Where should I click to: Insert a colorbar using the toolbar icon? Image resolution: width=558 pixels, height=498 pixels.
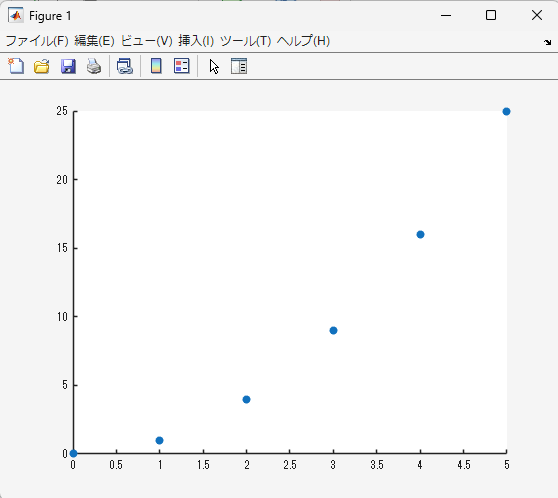click(x=156, y=66)
